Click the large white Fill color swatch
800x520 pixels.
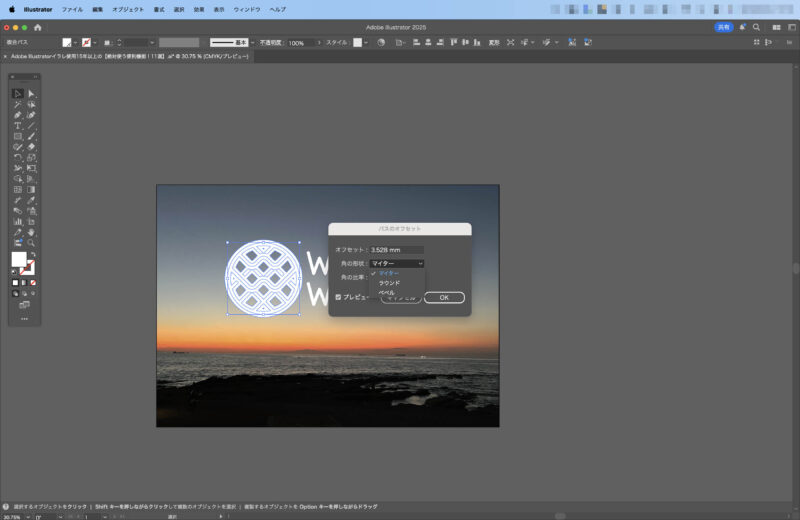click(x=19, y=259)
